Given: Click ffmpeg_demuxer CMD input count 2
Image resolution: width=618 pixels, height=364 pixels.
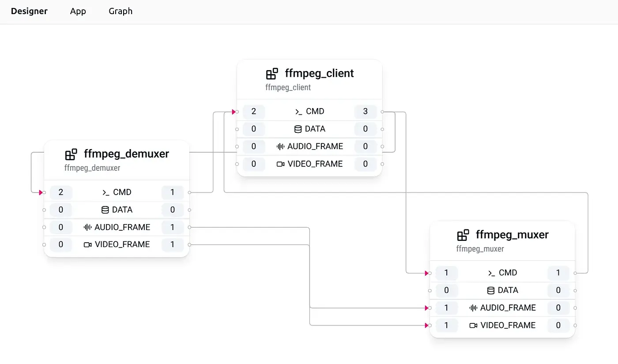Looking at the screenshot, I should coord(61,192).
